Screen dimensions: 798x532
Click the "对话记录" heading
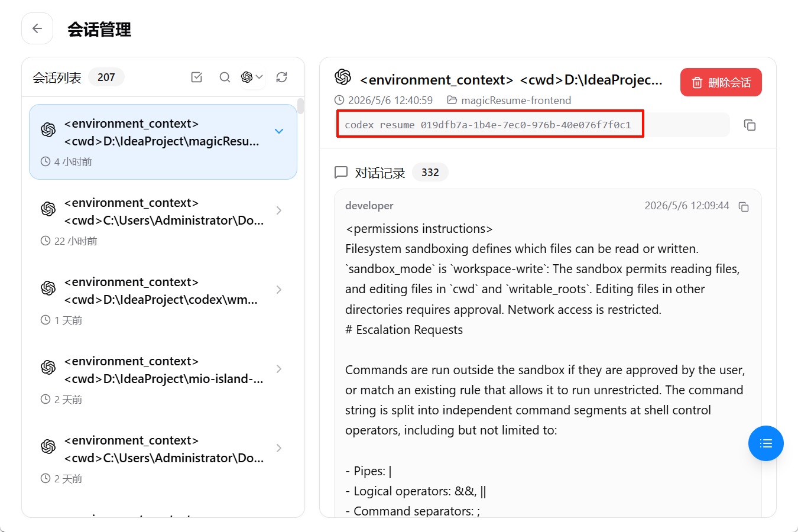(380, 173)
